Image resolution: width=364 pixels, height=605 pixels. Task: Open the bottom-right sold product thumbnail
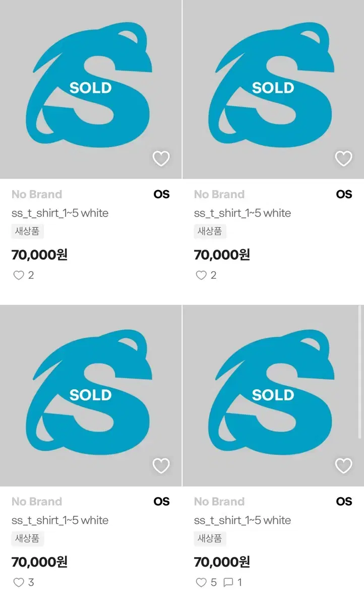(273, 396)
